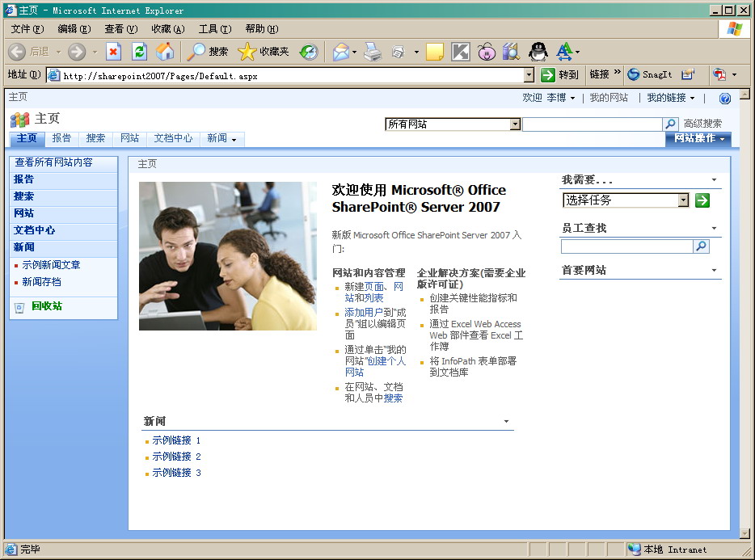The width and height of the screenshot is (755, 560).
Task: Click the 添加用户 link
Action: click(x=364, y=313)
